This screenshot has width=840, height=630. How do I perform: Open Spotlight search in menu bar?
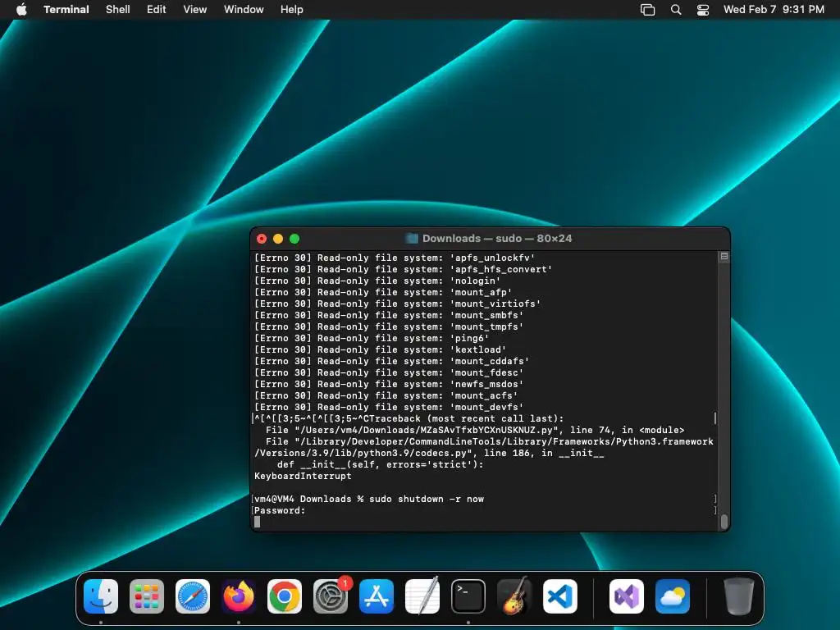(x=676, y=10)
